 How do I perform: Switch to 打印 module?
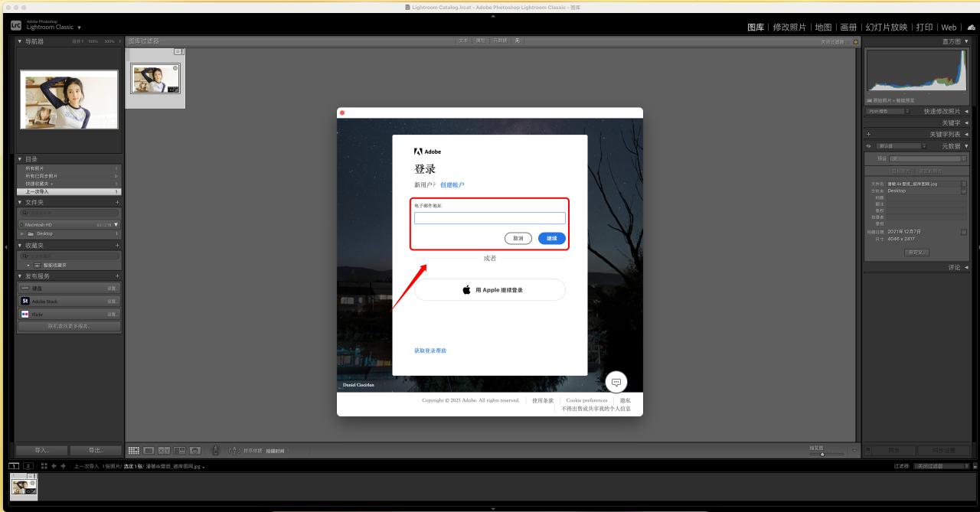[925, 28]
